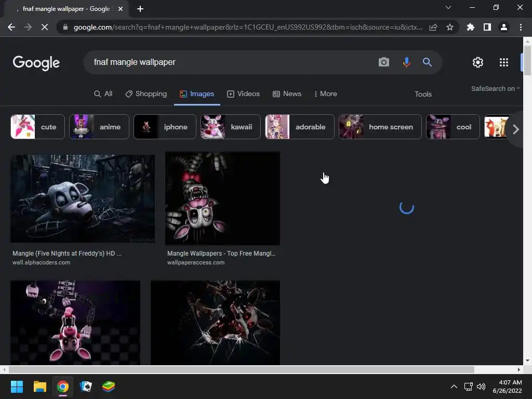Screen dimensions: 532x399
Task: Filter results by iphone chip
Action: tap(165, 127)
